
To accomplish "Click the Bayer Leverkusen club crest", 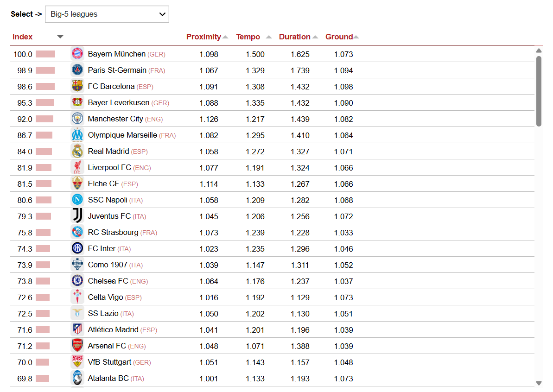I will point(77,102).
